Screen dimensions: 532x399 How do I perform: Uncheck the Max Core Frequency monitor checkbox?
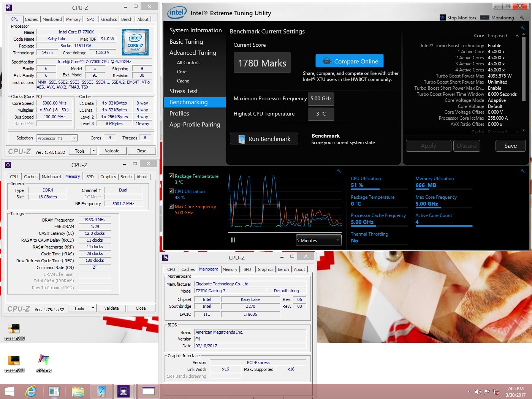[171, 206]
